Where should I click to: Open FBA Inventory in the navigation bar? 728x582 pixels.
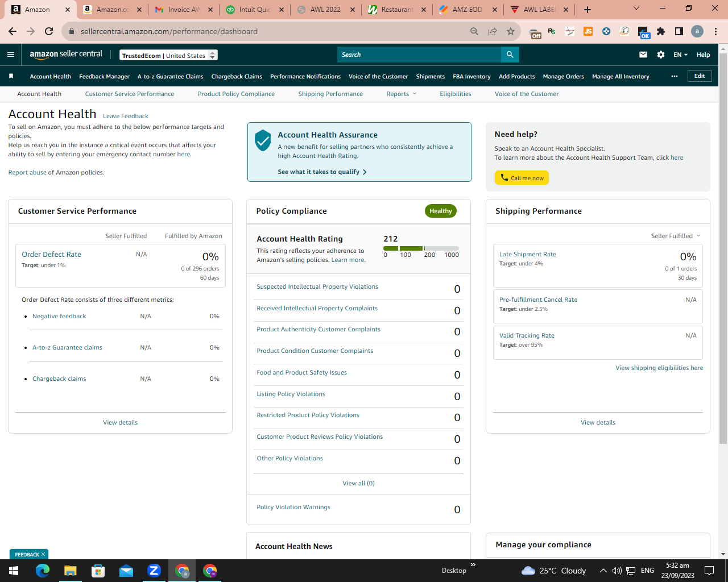471,76
